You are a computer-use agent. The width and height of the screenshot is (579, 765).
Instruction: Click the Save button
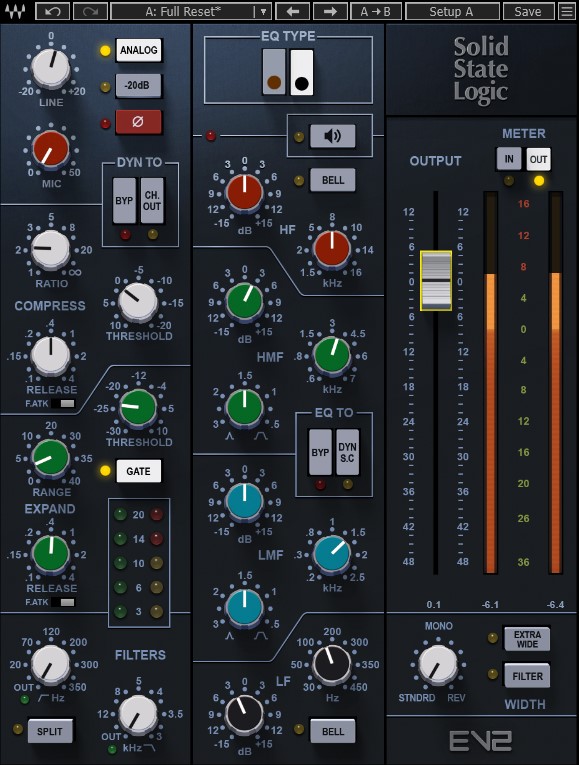528,11
